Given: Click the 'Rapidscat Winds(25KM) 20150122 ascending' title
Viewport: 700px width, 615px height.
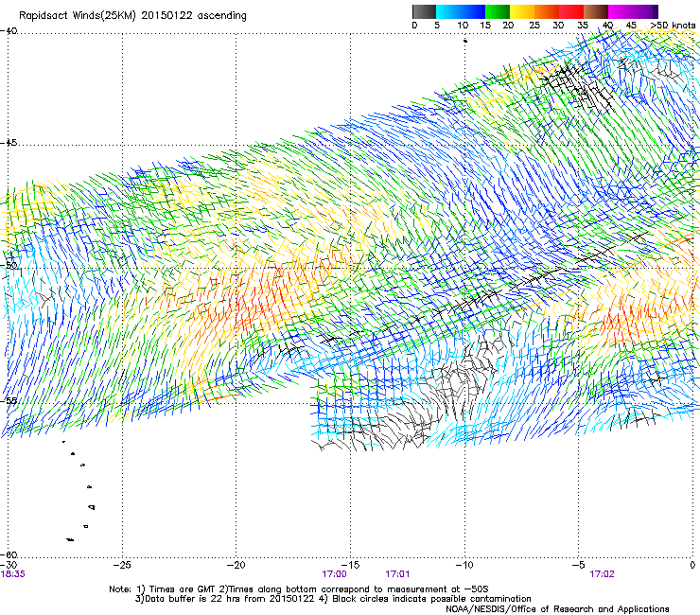Looking at the screenshot, I should (x=132, y=16).
